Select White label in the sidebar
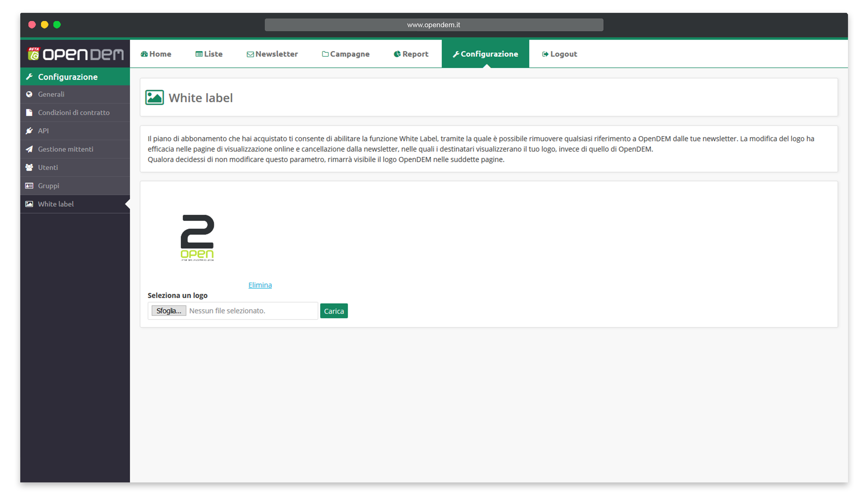 (x=75, y=204)
